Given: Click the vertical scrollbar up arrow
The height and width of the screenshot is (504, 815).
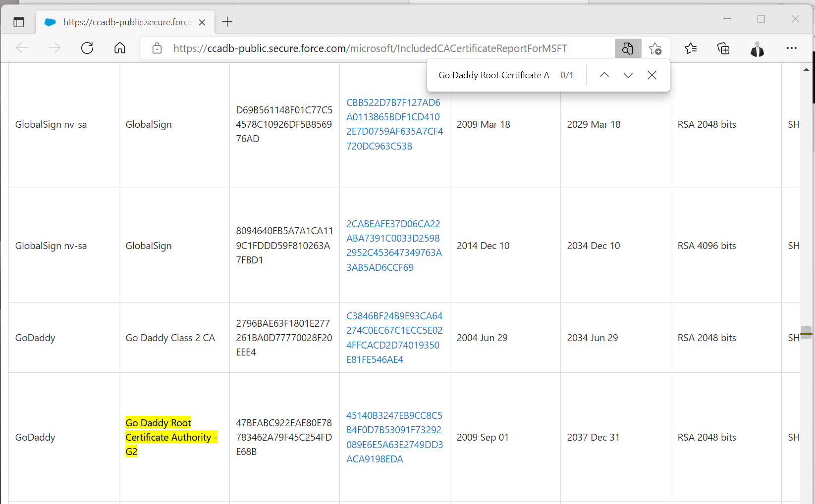Looking at the screenshot, I should tap(806, 70).
